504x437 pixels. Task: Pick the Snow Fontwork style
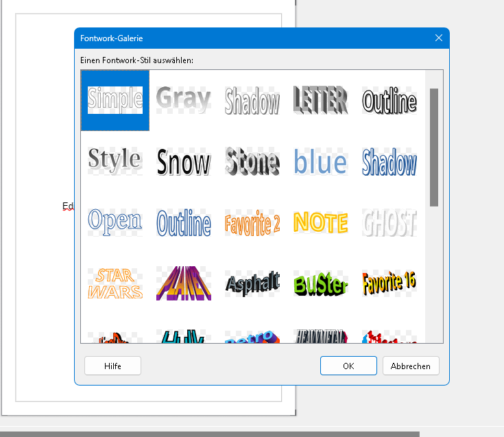click(183, 163)
